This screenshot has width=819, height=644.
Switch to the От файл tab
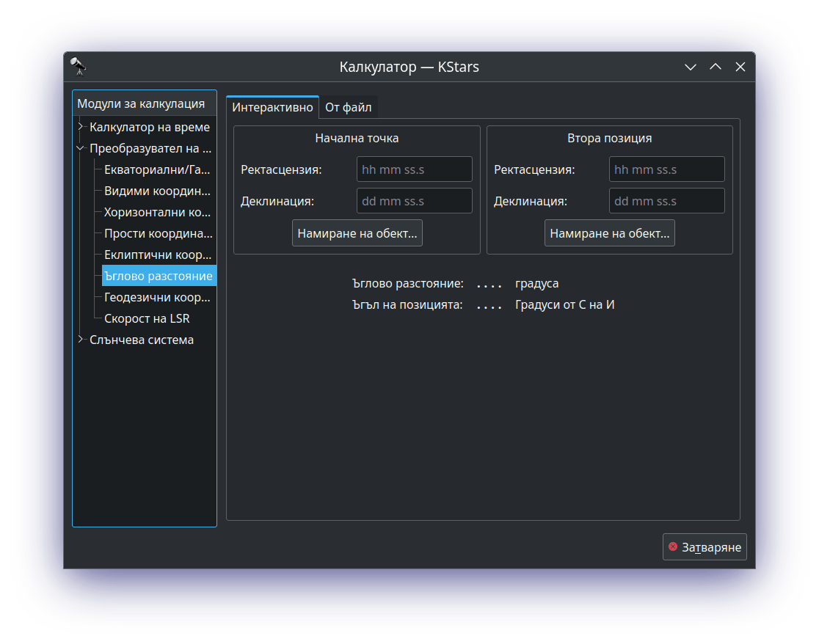pyautogui.click(x=348, y=107)
